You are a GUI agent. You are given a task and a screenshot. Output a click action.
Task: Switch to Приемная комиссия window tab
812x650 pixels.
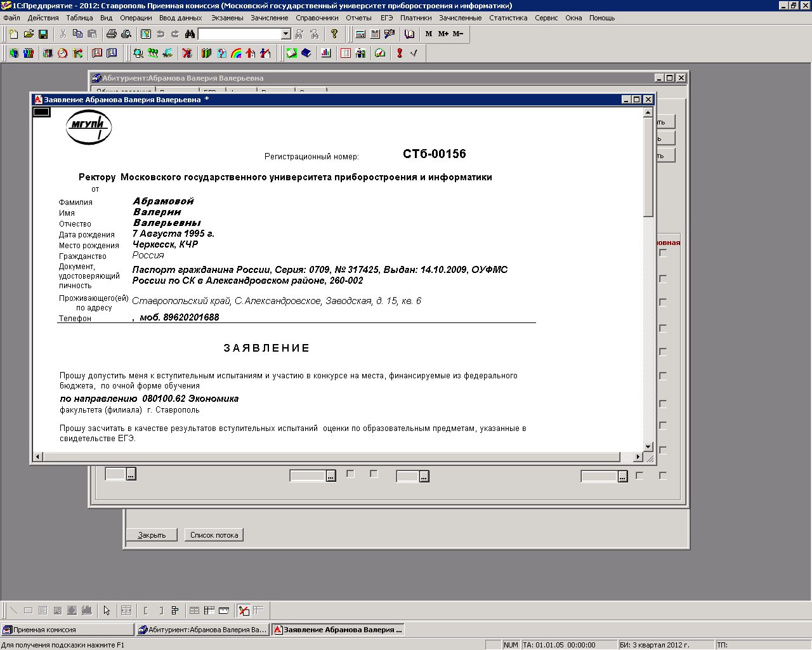coord(67,630)
